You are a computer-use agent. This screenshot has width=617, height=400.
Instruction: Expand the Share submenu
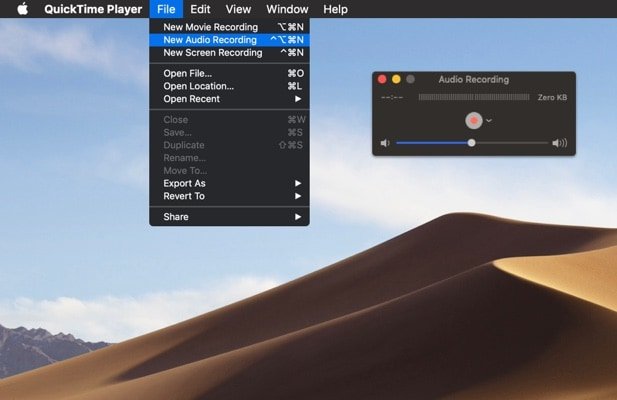coord(229,217)
